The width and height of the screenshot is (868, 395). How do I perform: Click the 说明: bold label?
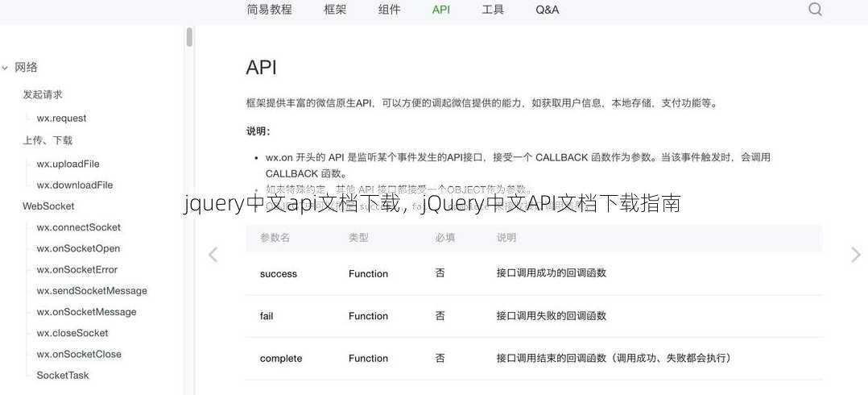[x=258, y=132]
